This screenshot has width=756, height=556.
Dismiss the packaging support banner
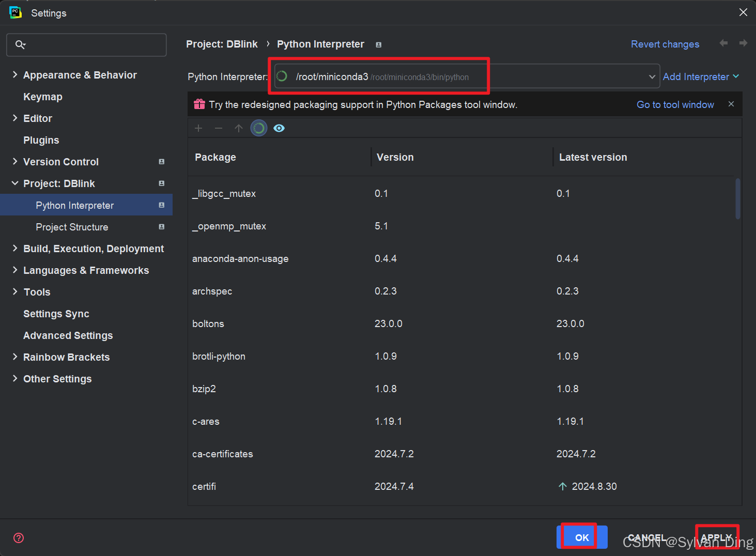pyautogui.click(x=731, y=104)
